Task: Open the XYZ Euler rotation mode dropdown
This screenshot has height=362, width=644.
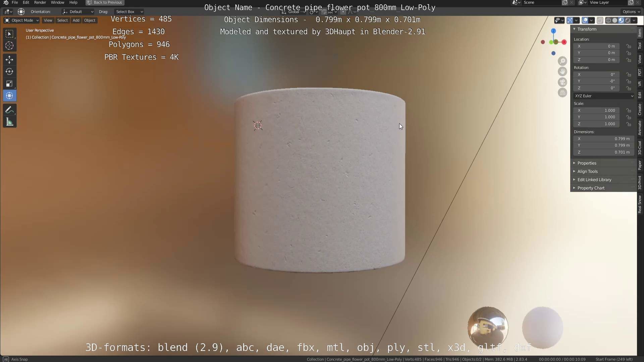Action: click(x=604, y=96)
